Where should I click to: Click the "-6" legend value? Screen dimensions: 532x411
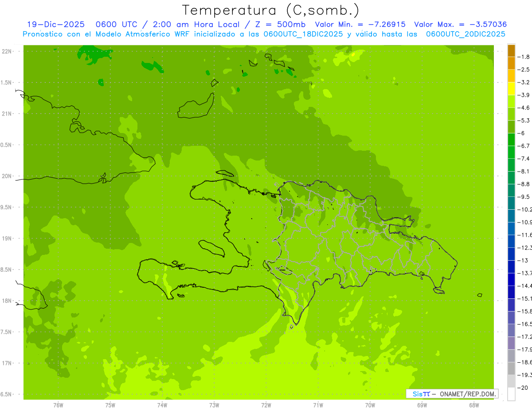click(x=521, y=133)
